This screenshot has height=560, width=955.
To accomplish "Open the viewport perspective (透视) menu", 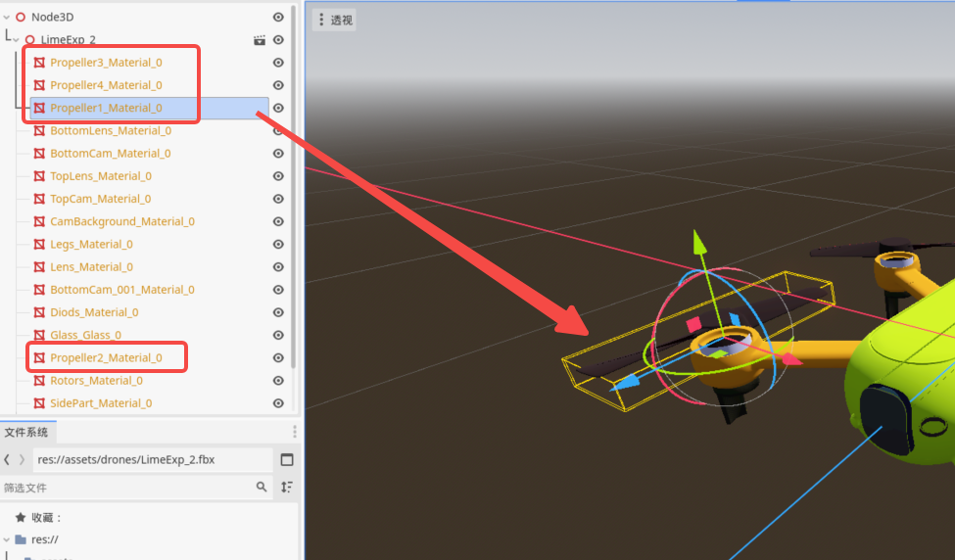I will tap(334, 20).
